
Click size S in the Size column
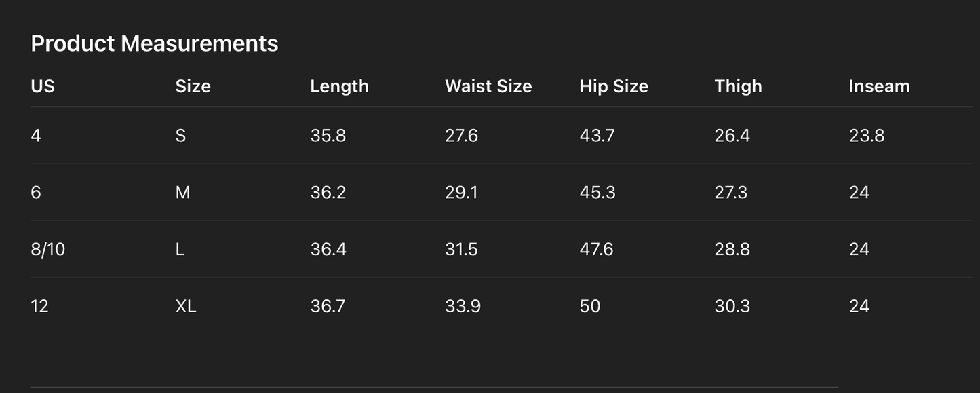pyautogui.click(x=180, y=136)
